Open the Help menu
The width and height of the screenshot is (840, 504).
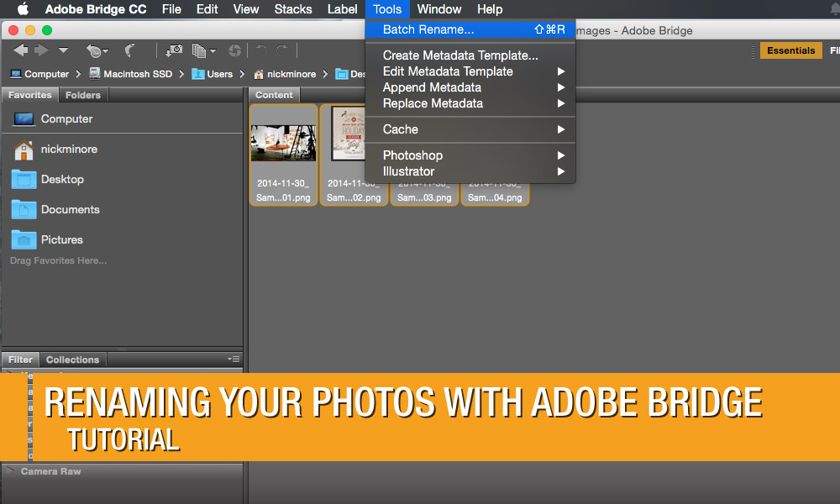(x=490, y=9)
